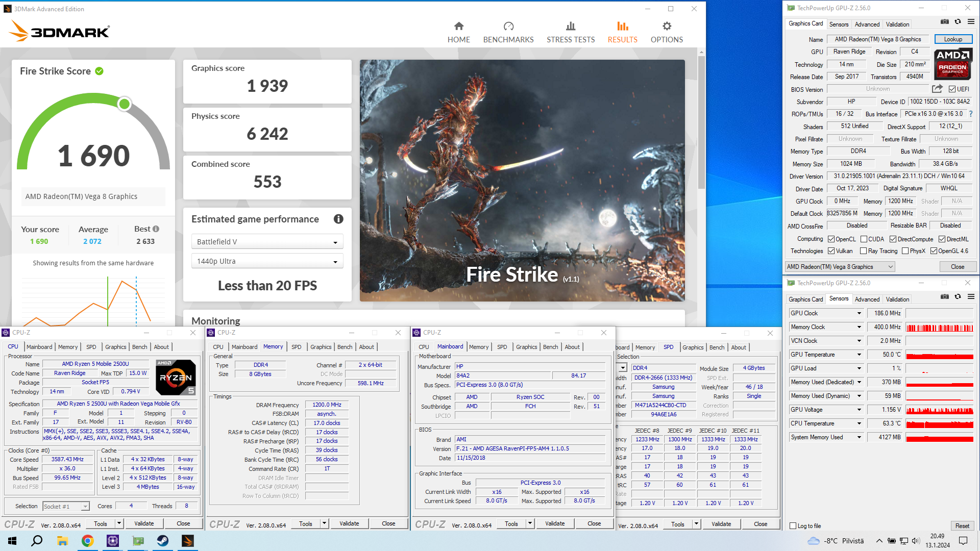Toggle the DirectCompute checkbox in GPU-Z

893,239
